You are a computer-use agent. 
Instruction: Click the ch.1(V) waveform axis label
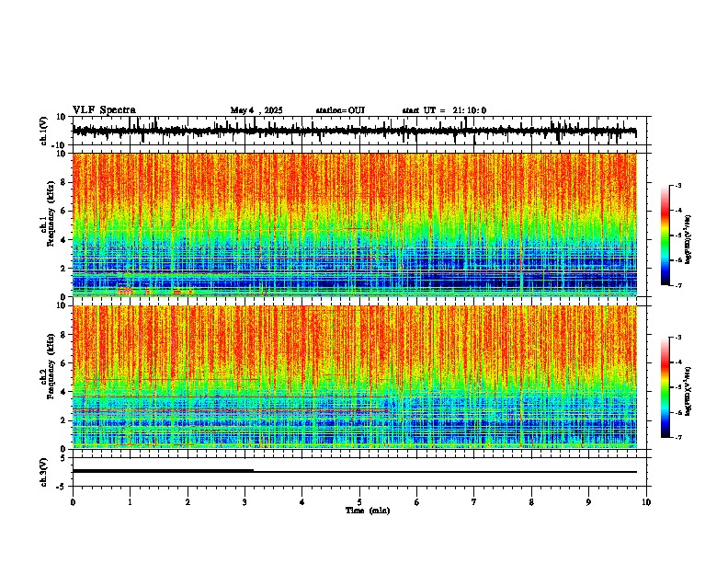tap(44, 131)
